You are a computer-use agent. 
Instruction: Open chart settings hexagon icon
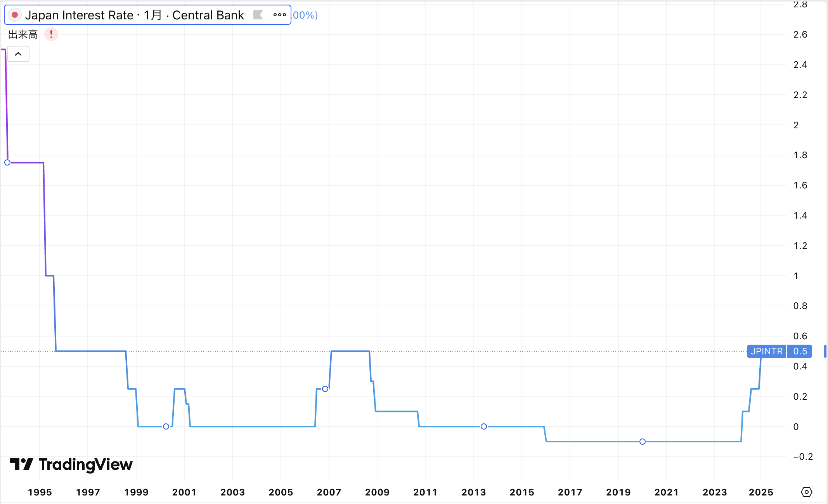(806, 492)
